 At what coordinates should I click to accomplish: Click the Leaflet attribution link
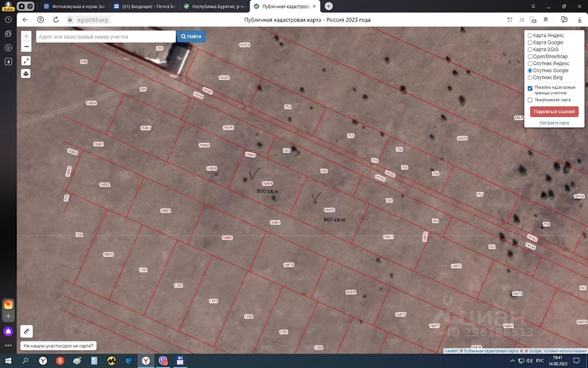coord(451,351)
